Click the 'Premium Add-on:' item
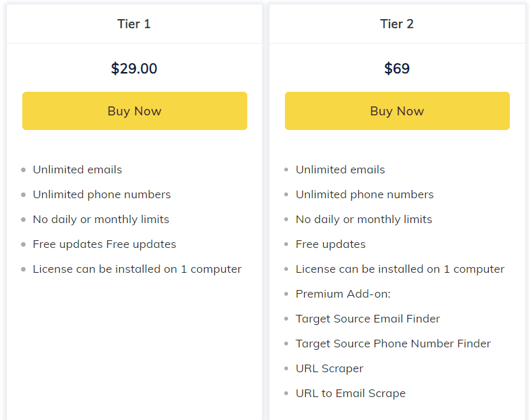 (343, 294)
